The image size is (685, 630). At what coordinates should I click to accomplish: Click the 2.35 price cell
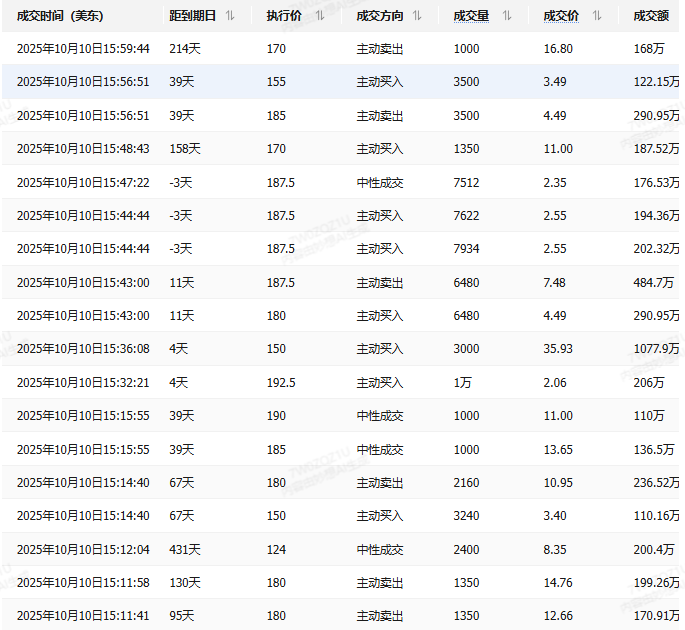[x=555, y=182]
